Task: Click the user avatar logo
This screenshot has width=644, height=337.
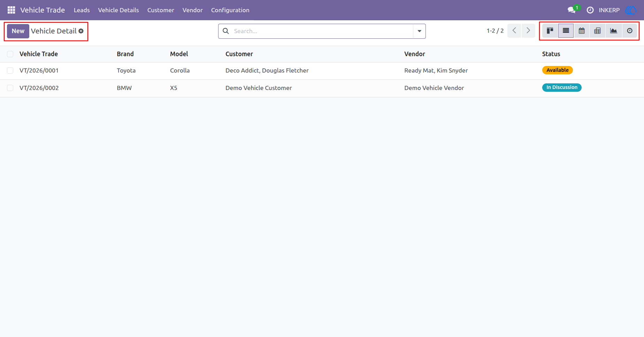Action: point(631,10)
